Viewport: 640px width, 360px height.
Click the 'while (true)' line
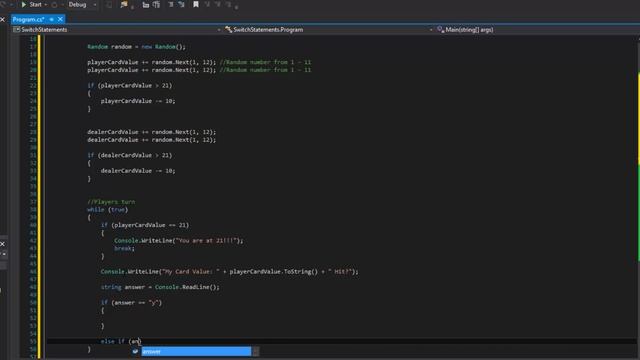107,210
